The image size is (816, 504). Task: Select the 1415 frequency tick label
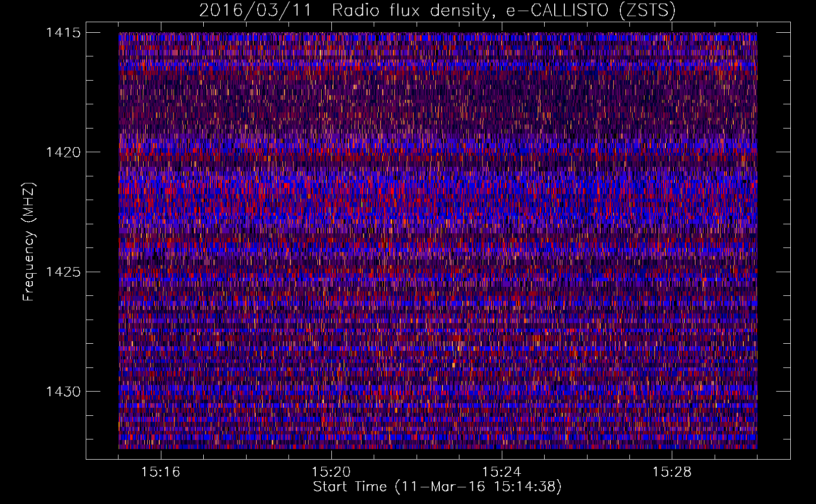[x=63, y=33]
